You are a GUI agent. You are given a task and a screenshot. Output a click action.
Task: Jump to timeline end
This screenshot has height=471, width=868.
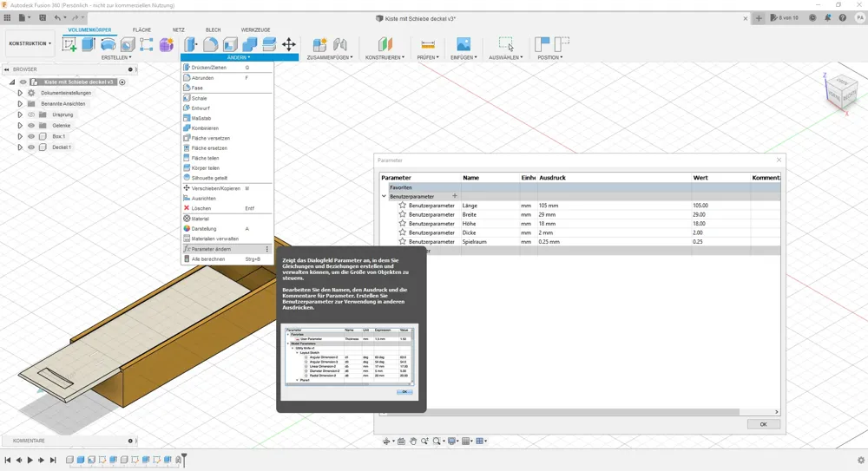53,460
